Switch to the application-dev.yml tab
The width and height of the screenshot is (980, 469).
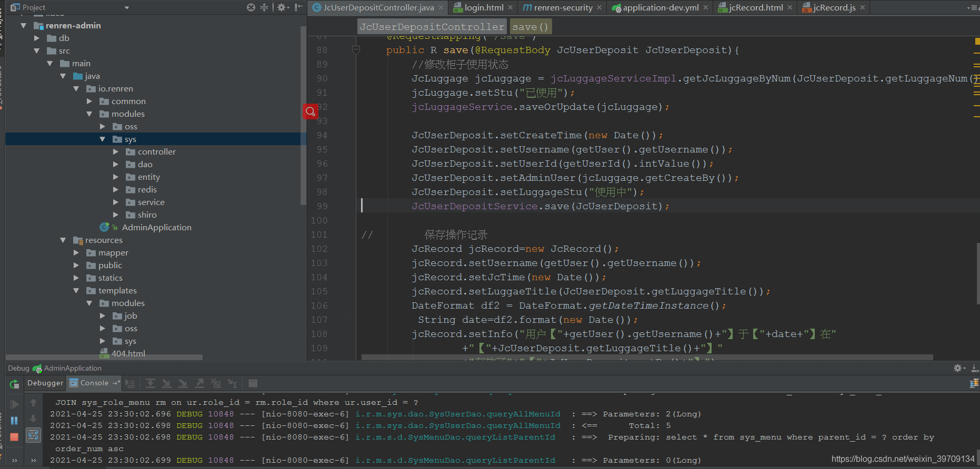point(660,7)
